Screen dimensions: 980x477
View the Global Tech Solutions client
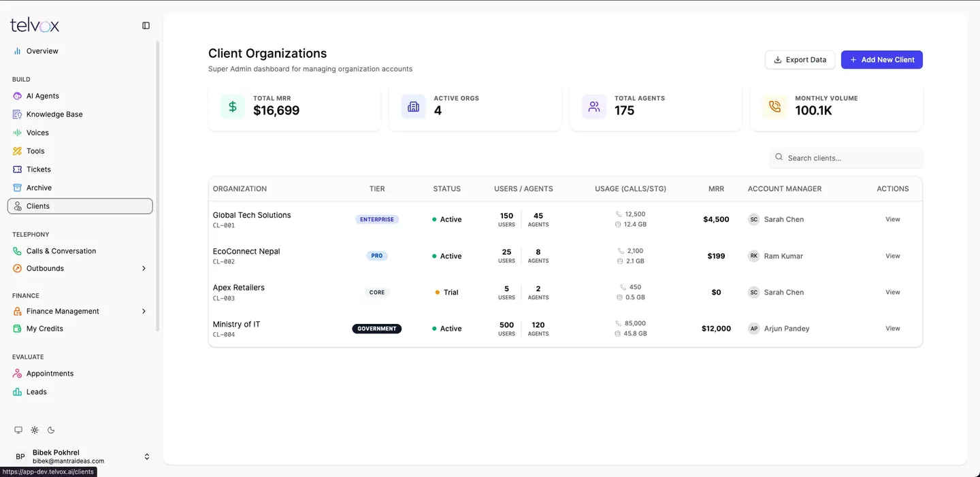(x=893, y=220)
